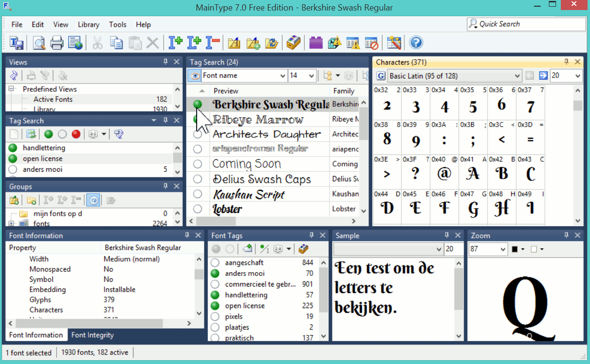This screenshot has height=364, width=590.
Task: Toggle the tag circle beside Coming Soon
Action: pos(198,164)
